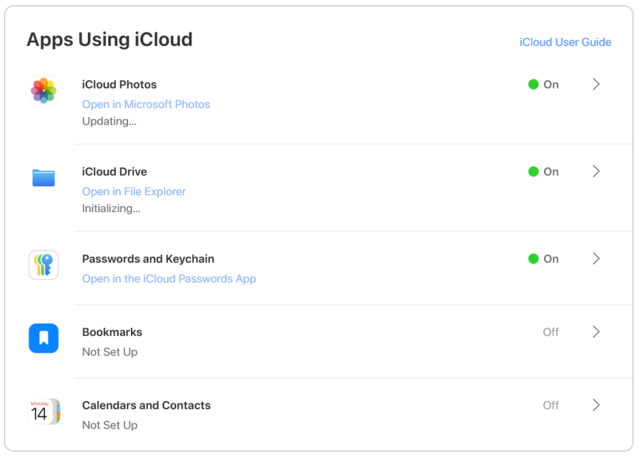
Task: Open Passwords and Keychain details chevron
Action: pyautogui.click(x=596, y=259)
